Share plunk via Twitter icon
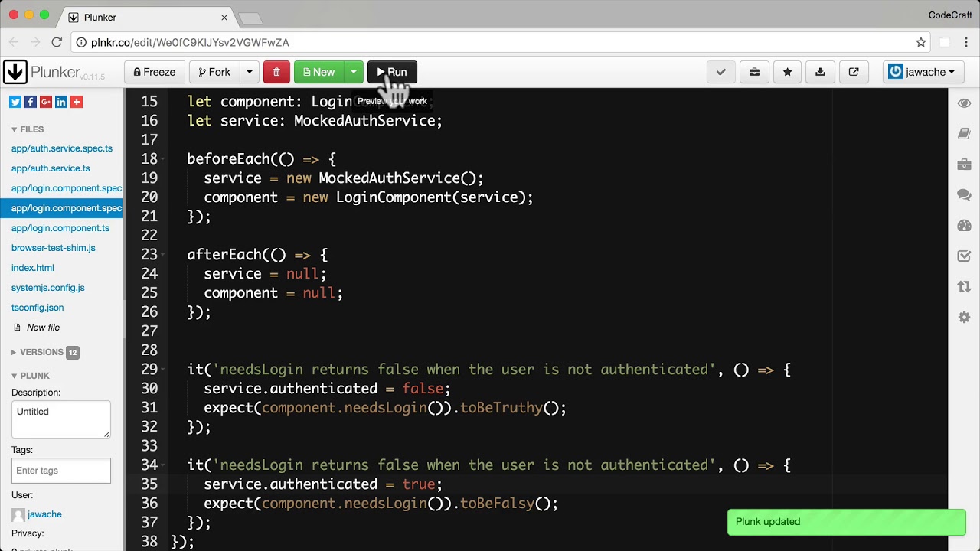 coord(15,102)
